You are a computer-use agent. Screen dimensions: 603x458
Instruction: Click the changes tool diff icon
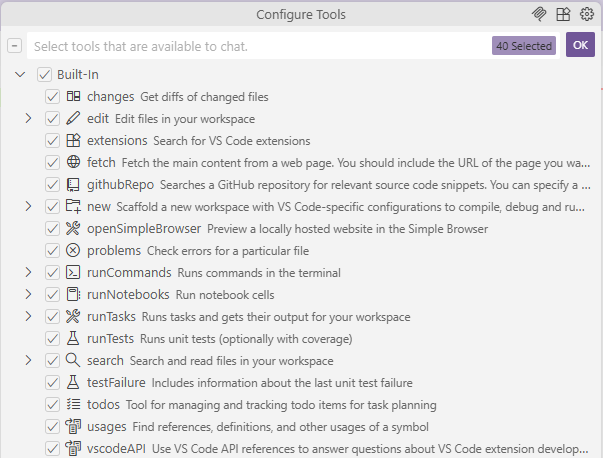pyautogui.click(x=73, y=97)
